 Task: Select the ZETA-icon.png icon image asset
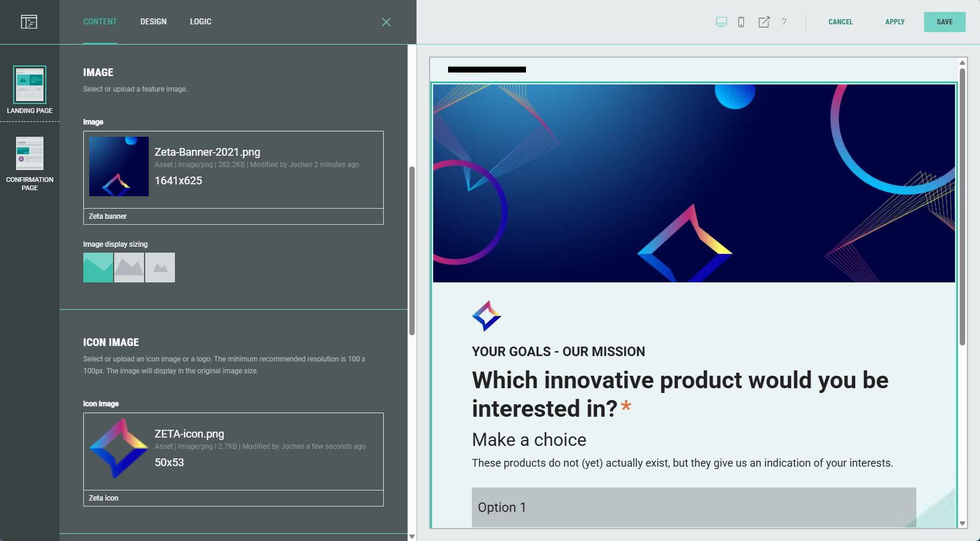(x=233, y=451)
